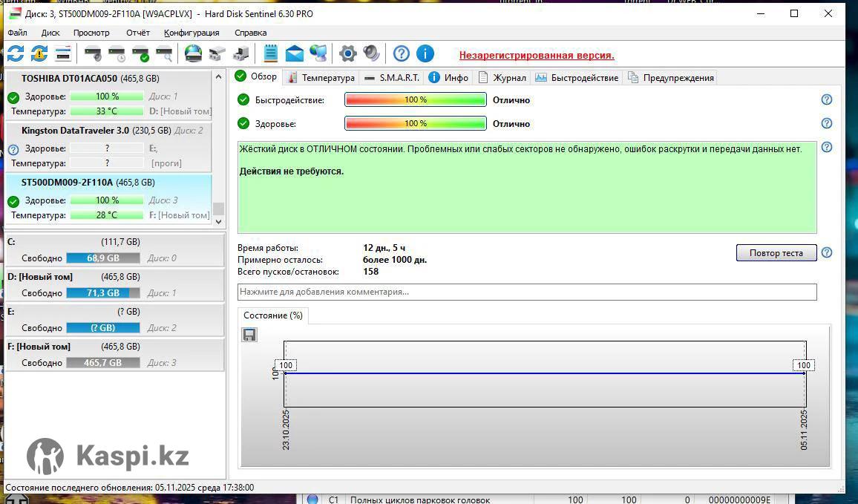Click the refresh with warning sign icon
Screen dimensions: 858x504
pyautogui.click(x=39, y=53)
